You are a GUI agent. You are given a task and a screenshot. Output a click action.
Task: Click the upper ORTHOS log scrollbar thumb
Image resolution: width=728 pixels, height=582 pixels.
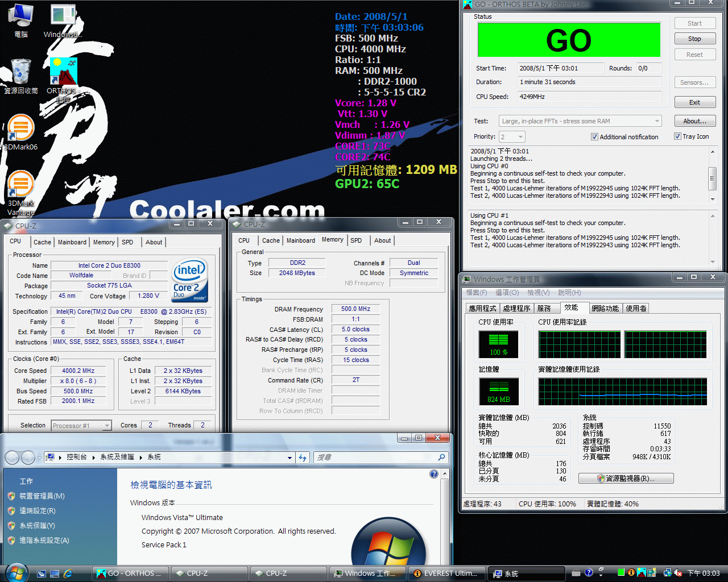point(712,178)
